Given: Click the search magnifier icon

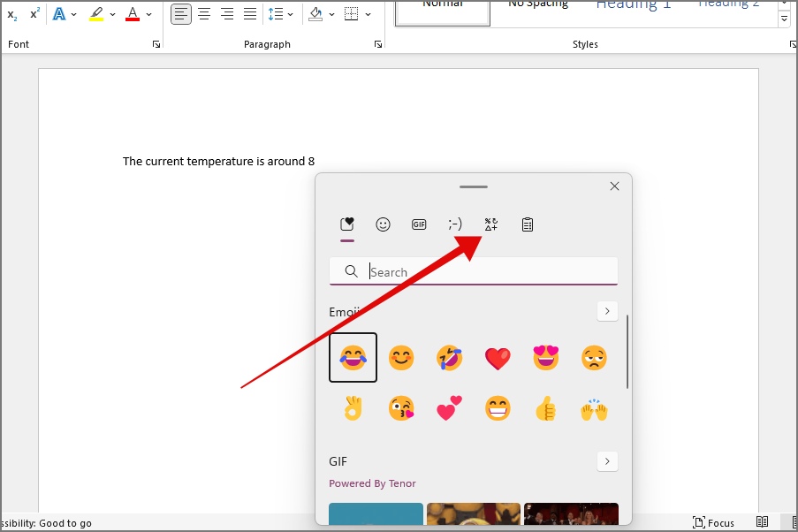Looking at the screenshot, I should pos(351,271).
